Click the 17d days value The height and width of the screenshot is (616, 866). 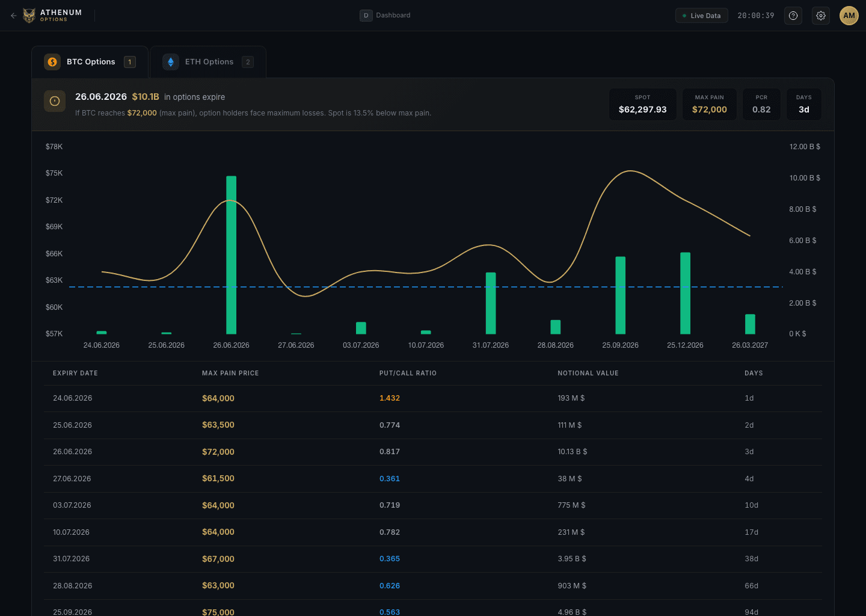point(752,532)
